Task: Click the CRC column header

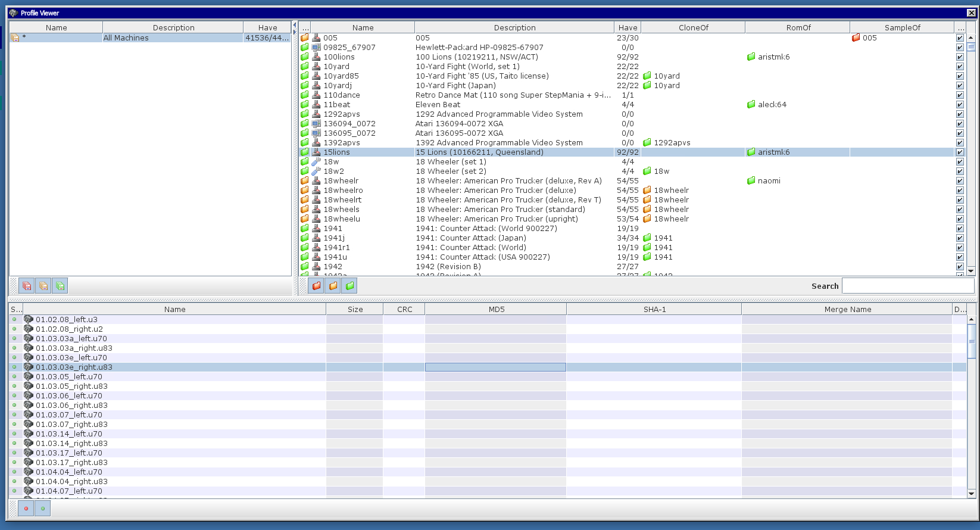Action: click(404, 309)
